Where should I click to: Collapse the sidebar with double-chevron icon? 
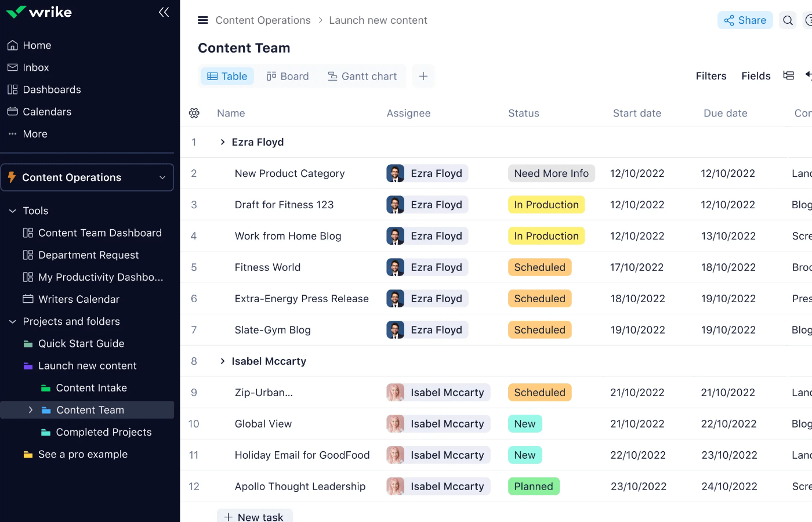point(164,12)
